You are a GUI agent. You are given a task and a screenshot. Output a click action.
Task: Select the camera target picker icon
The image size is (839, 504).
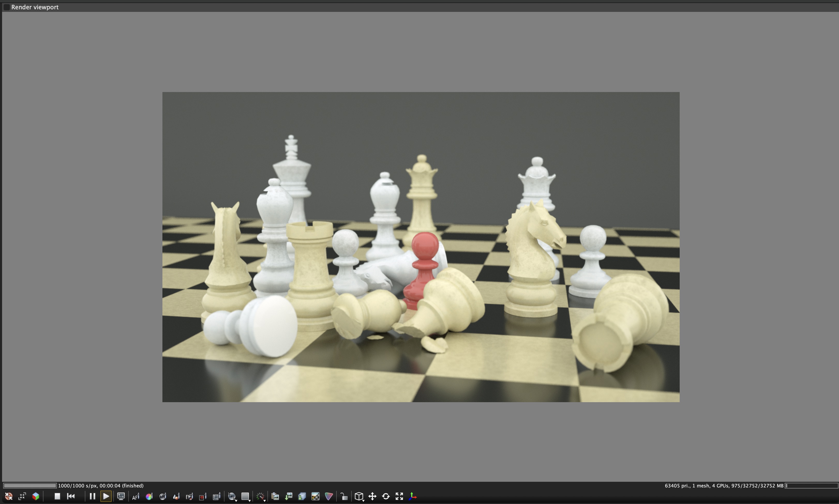point(190,497)
